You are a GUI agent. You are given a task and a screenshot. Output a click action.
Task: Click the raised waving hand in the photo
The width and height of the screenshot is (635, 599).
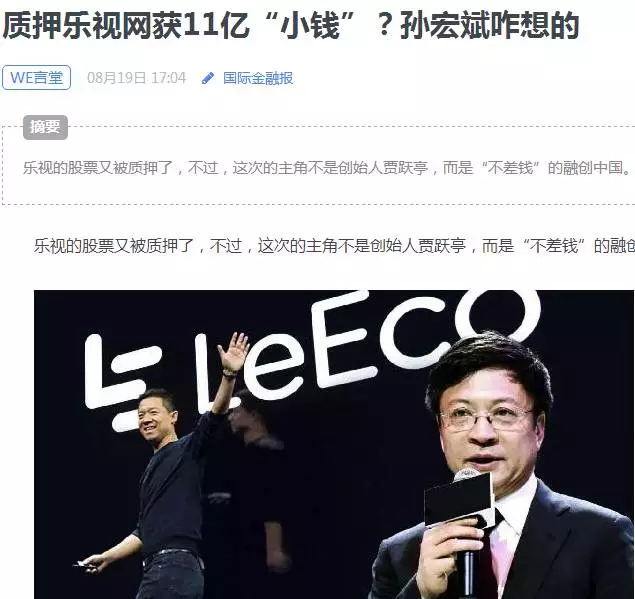pyautogui.click(x=232, y=352)
